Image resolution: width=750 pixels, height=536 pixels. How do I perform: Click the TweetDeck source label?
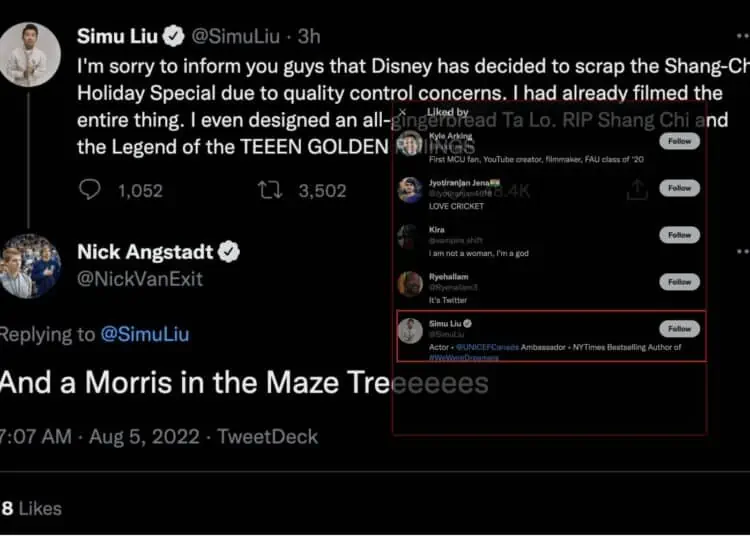pyautogui.click(x=270, y=436)
